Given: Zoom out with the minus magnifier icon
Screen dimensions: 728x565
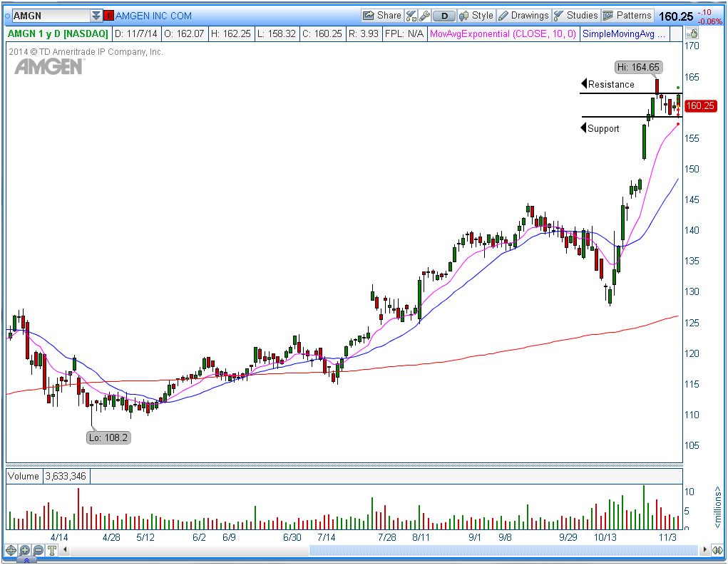Looking at the screenshot, I should click(38, 551).
